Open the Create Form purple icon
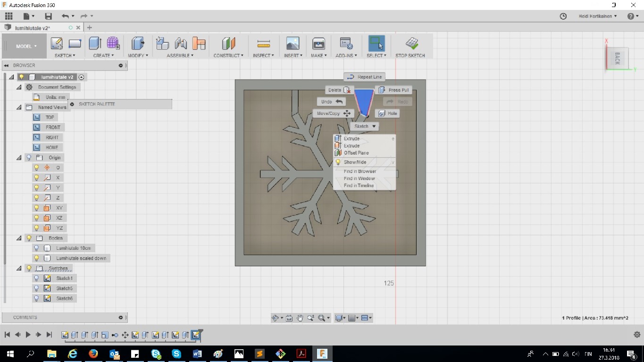The height and width of the screenshot is (362, 644). pos(113,44)
